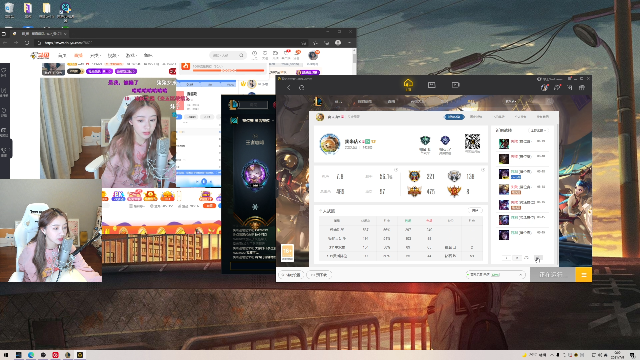Click the refresh icon beside the back arrow

pyautogui.click(x=301, y=87)
